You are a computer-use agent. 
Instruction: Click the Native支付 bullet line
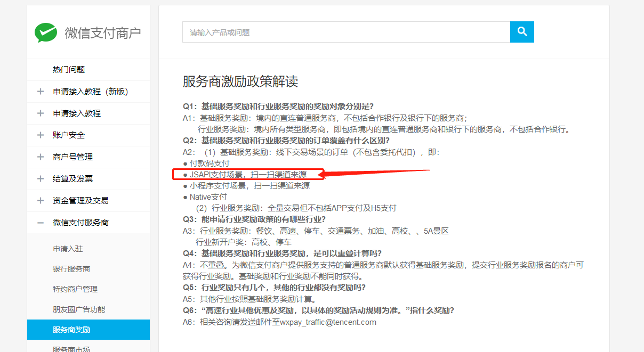point(205,197)
